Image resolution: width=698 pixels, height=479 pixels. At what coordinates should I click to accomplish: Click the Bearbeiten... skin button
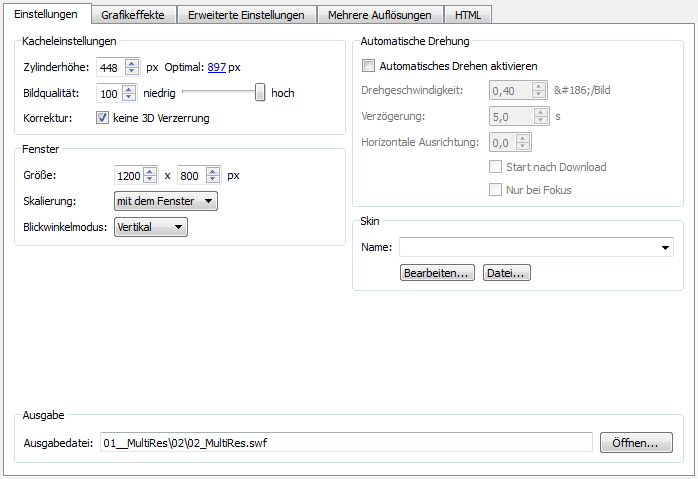point(436,273)
